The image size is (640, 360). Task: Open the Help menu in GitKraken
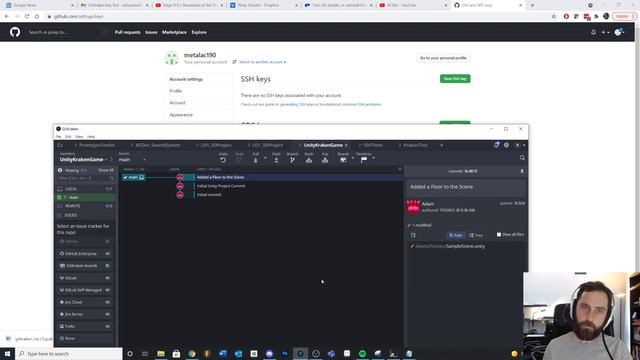91,137
